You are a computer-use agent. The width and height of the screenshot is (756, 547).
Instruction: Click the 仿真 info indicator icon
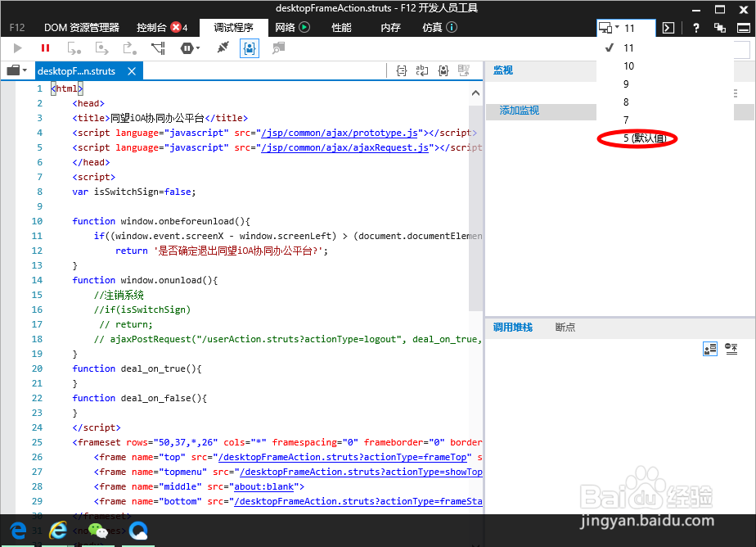(x=452, y=28)
